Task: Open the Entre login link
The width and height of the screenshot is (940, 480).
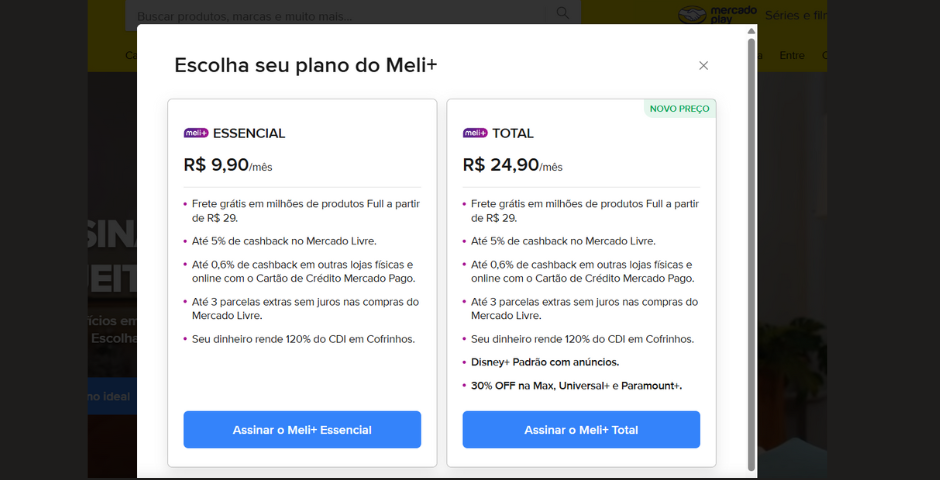Action: [x=792, y=55]
